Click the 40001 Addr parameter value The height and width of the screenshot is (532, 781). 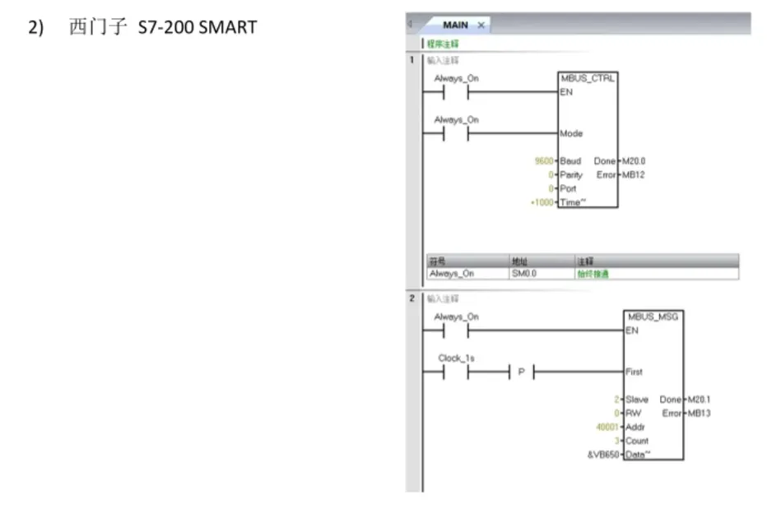point(607,427)
